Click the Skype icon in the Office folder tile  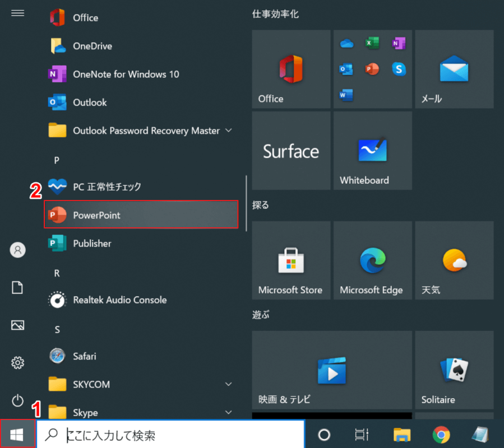tap(399, 69)
